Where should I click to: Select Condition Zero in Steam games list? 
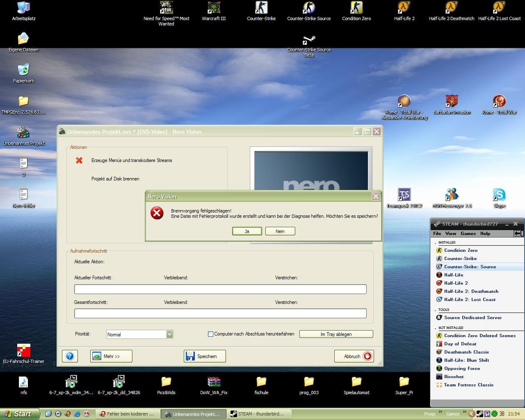461,250
